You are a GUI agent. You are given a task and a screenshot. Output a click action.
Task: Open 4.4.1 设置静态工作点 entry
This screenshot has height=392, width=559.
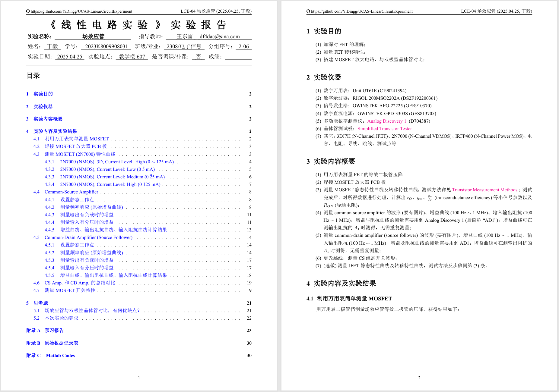click(69, 200)
